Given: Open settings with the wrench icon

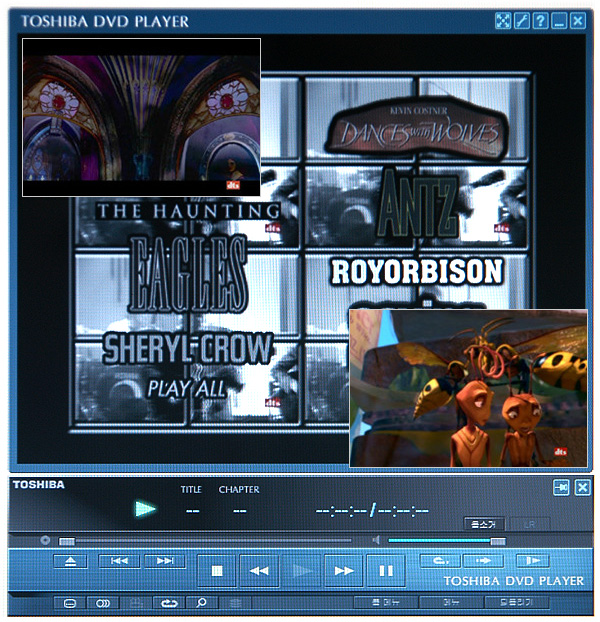Looking at the screenshot, I should click(x=521, y=21).
